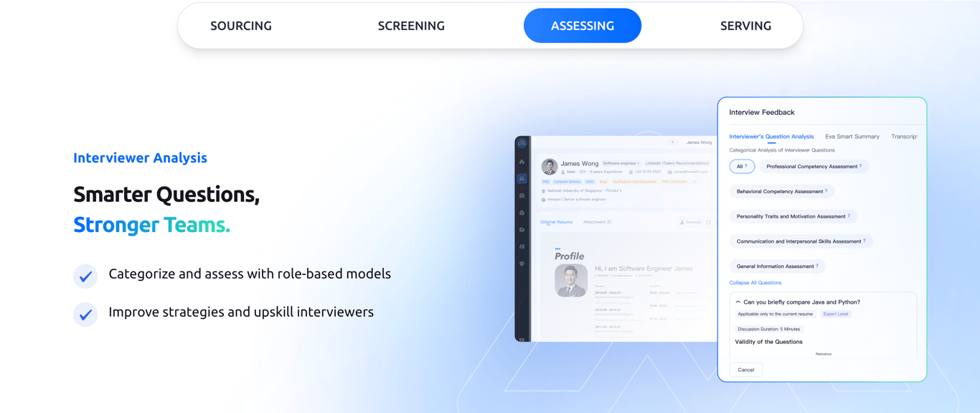Click the Discussion Duration: 5 Minutes tag
This screenshot has height=413, width=980.
coord(768,330)
